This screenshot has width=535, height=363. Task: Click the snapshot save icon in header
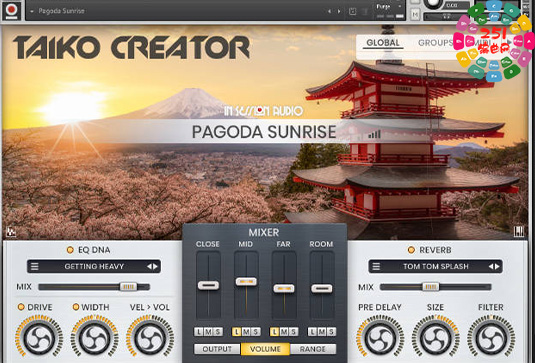(352, 11)
